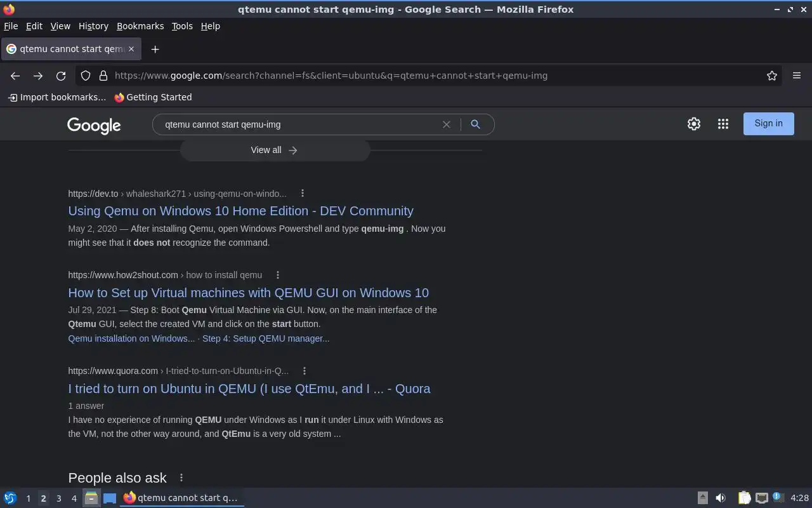Show site security padlock info
Screen dimensions: 812x508
click(x=103, y=76)
